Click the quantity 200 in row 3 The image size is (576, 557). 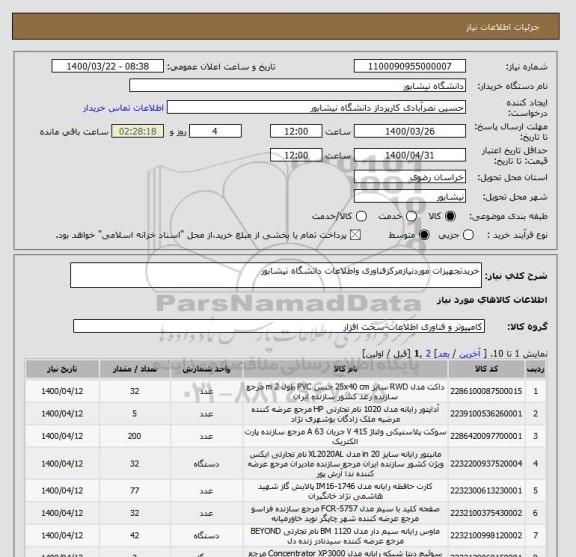point(134,436)
